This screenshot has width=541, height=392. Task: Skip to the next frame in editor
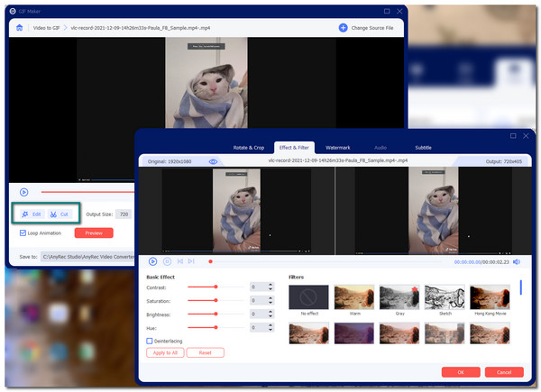pyautogui.click(x=192, y=261)
